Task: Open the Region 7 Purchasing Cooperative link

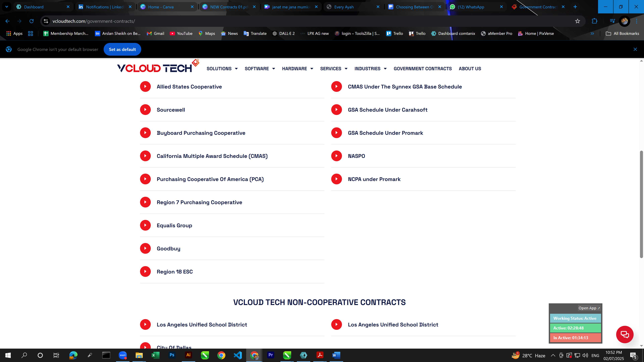Action: pos(199,202)
